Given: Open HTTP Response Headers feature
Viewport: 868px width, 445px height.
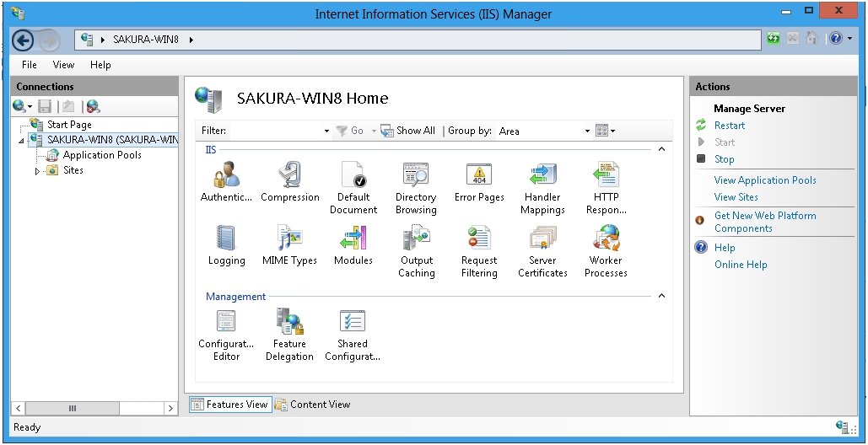Looking at the screenshot, I should [607, 189].
